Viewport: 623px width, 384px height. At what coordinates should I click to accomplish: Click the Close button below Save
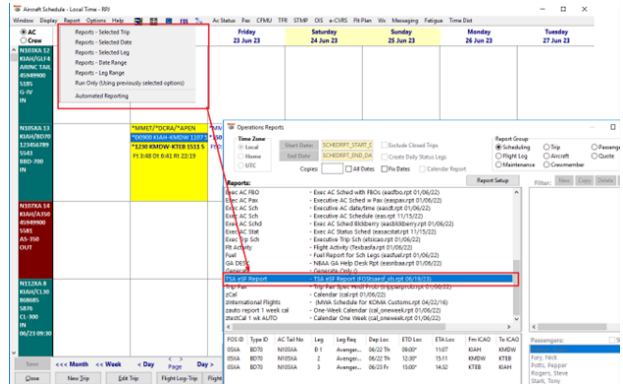(x=32, y=378)
